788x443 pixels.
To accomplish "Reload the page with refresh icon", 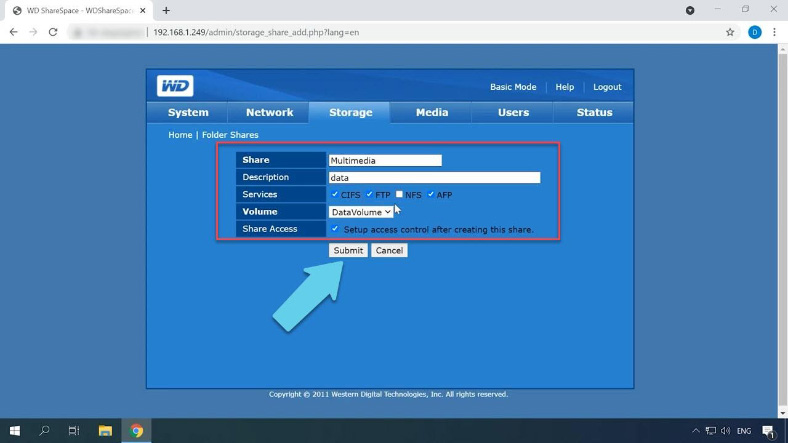I will click(53, 32).
